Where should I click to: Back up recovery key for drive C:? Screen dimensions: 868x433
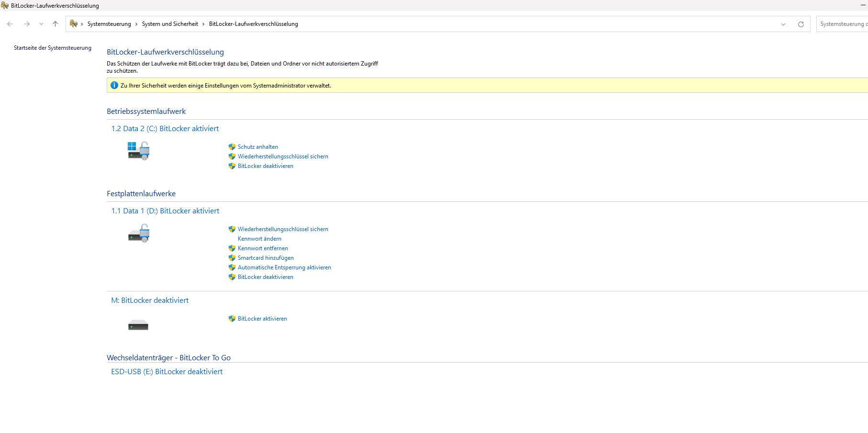coord(283,156)
